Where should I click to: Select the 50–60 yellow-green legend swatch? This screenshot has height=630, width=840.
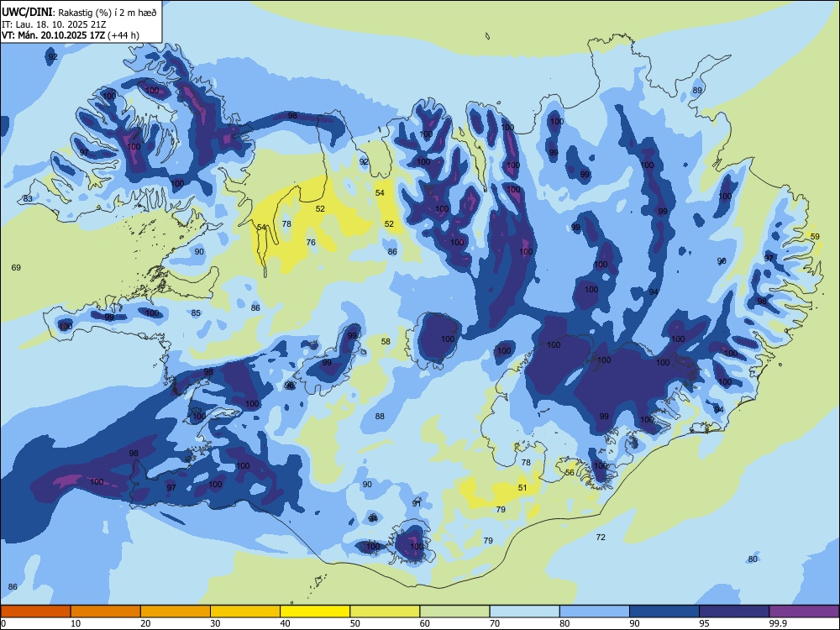tap(385, 612)
